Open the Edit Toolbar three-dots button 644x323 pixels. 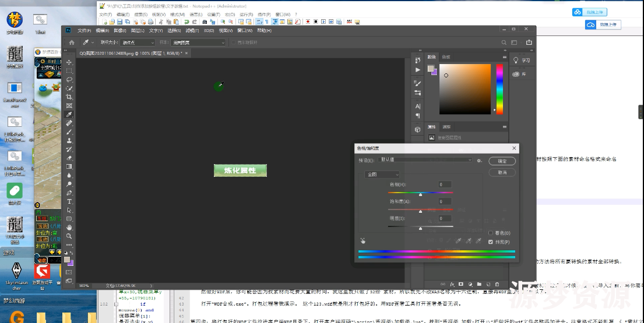pos(69,245)
